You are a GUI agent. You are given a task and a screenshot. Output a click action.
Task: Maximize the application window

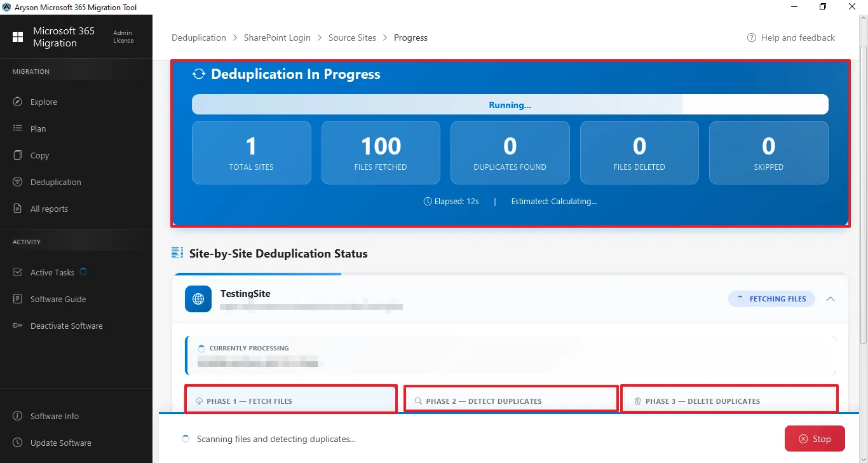[x=823, y=7]
